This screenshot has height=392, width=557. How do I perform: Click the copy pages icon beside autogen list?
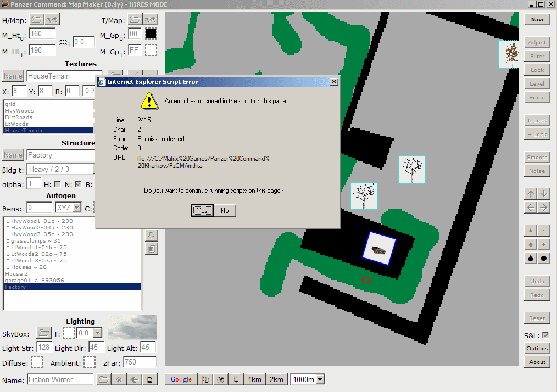tap(151, 249)
